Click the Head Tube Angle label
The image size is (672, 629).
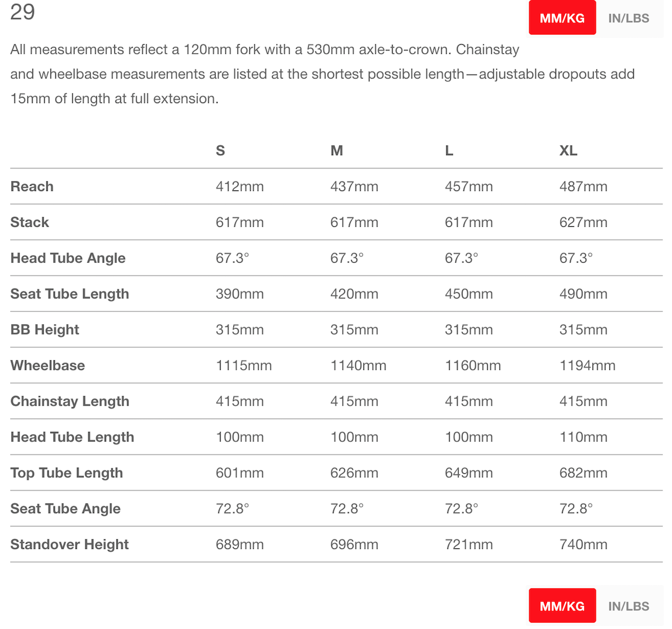click(68, 258)
